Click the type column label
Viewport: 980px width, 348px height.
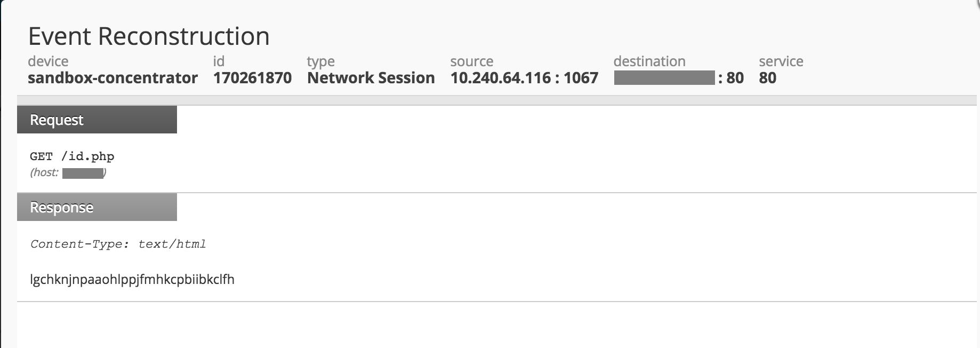click(320, 61)
